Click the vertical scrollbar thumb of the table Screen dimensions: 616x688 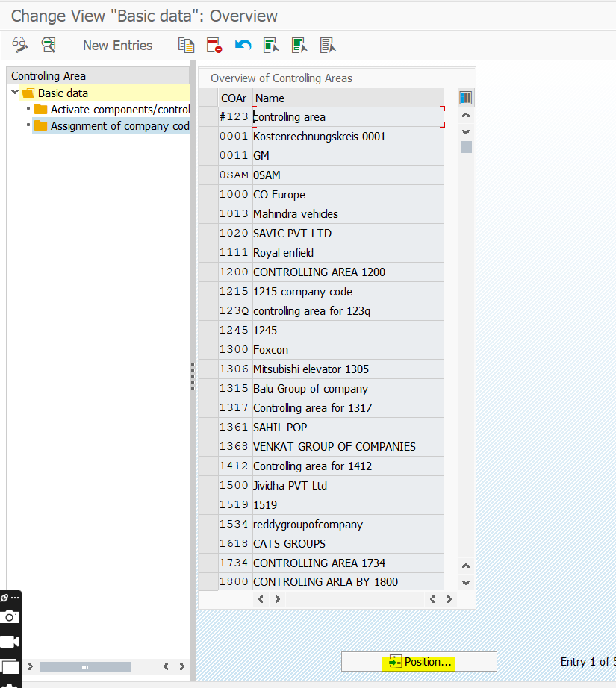pos(466,147)
